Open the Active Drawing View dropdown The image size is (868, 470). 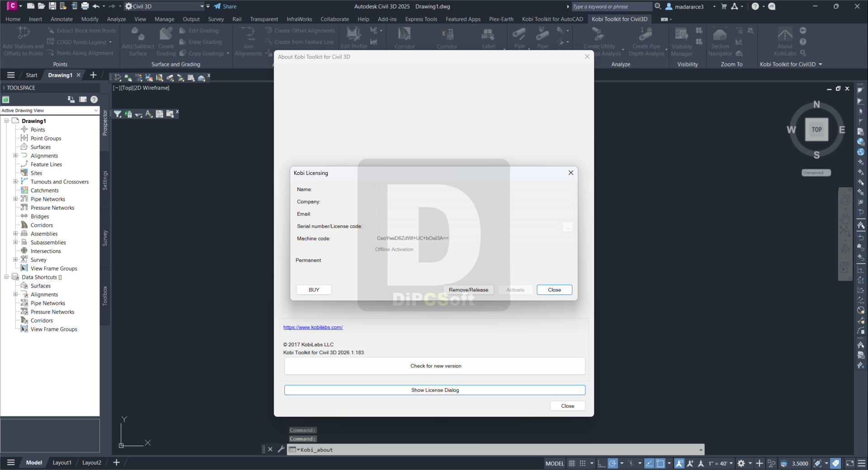click(x=50, y=110)
